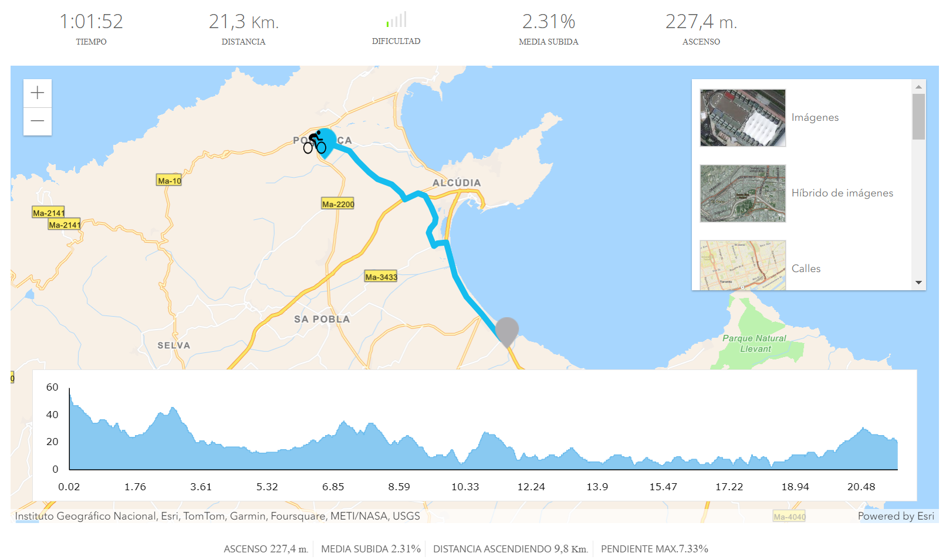Click the difficulty signal bars icon

click(396, 20)
